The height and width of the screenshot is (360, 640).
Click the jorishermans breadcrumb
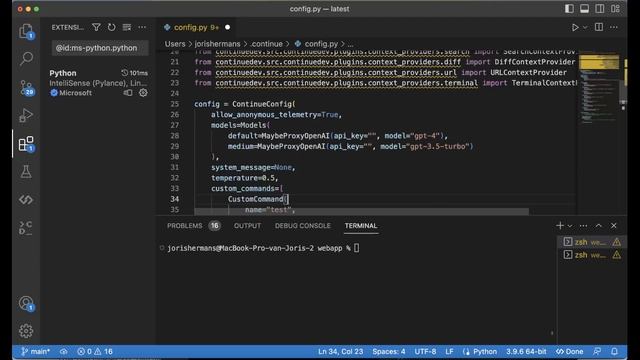[217, 44]
